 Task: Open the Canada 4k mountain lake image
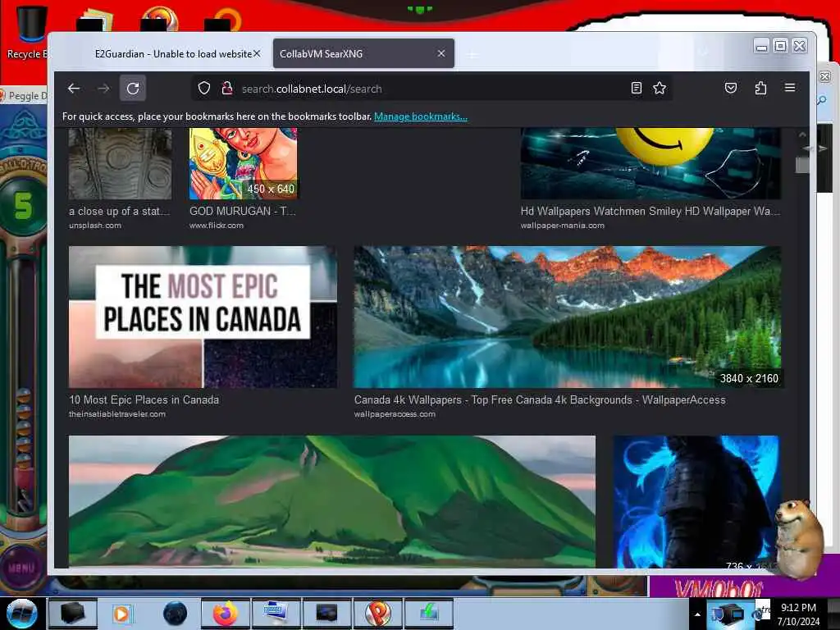pos(568,317)
